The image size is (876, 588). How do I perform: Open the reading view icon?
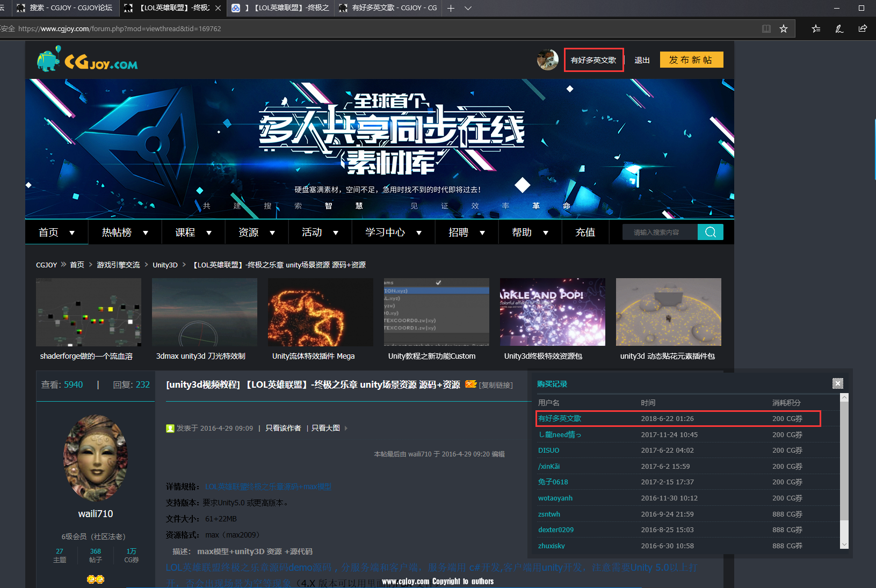coord(766,28)
